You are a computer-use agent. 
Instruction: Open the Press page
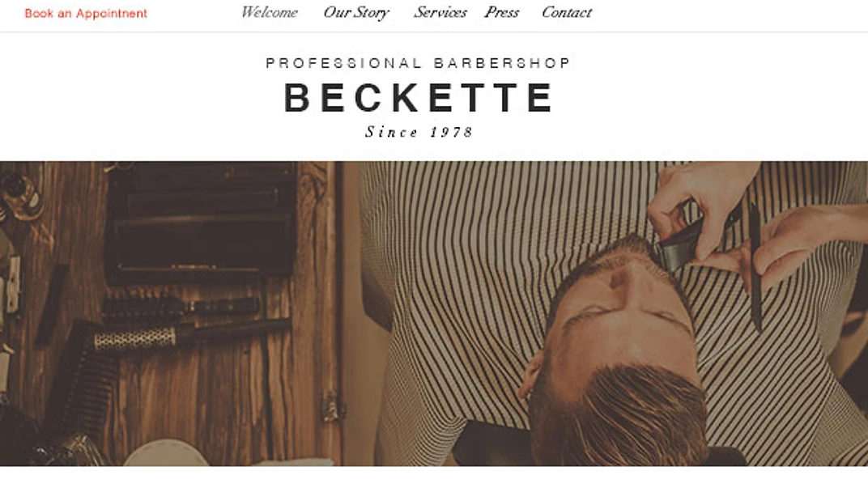click(501, 12)
